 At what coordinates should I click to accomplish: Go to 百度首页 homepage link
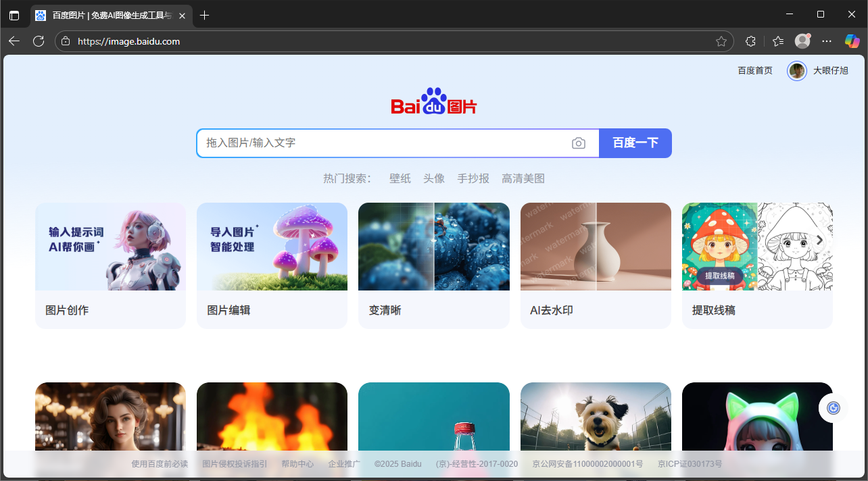click(x=754, y=70)
